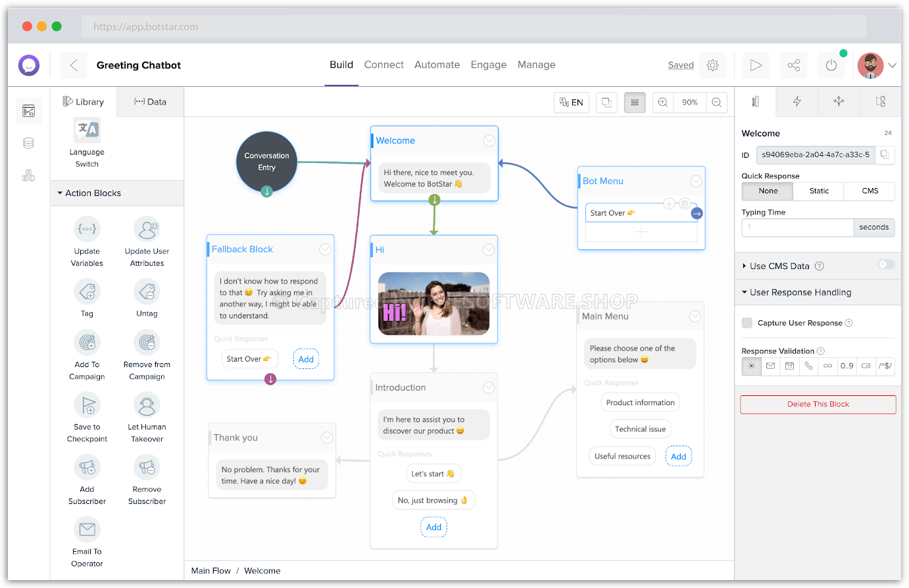Enable the Capture User Response checkbox
This screenshot has width=909, height=588.
click(747, 323)
